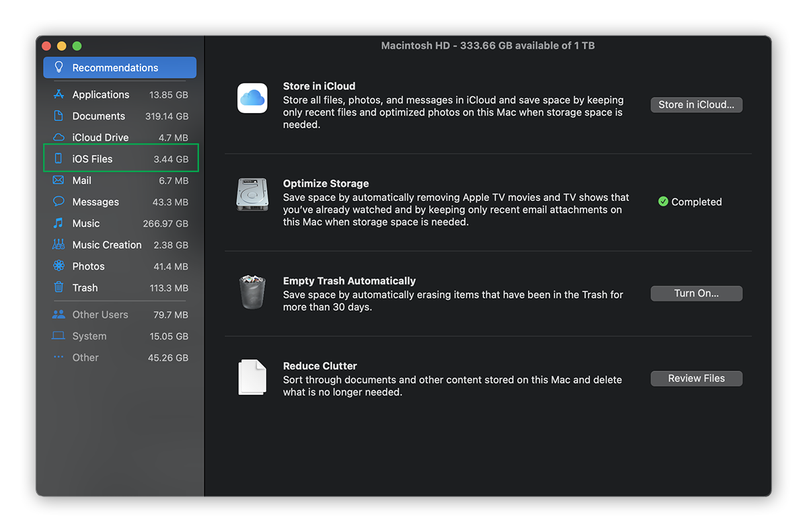Click the 4.7 MB iCloud Drive size
Viewport: 807px width, 532px height.
174,138
